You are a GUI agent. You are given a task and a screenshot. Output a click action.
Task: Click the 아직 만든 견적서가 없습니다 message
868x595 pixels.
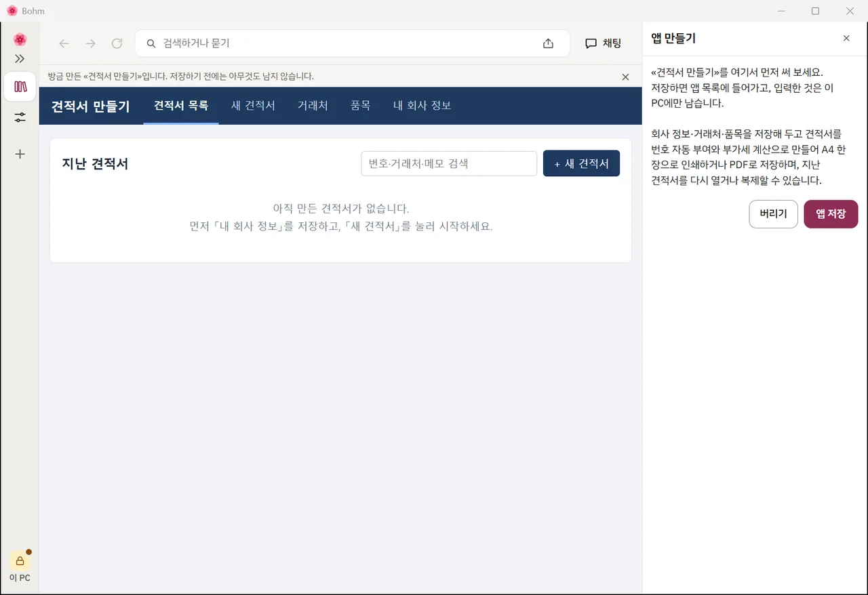(x=341, y=208)
